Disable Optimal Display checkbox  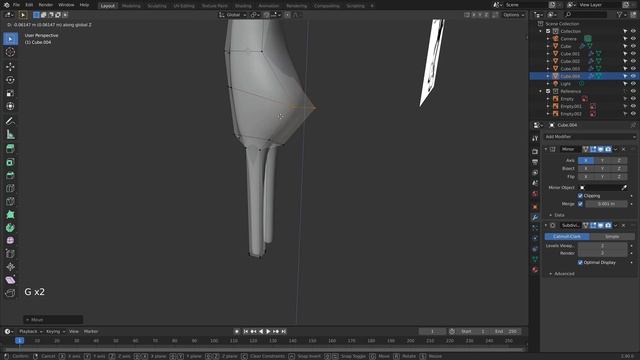[580, 262]
